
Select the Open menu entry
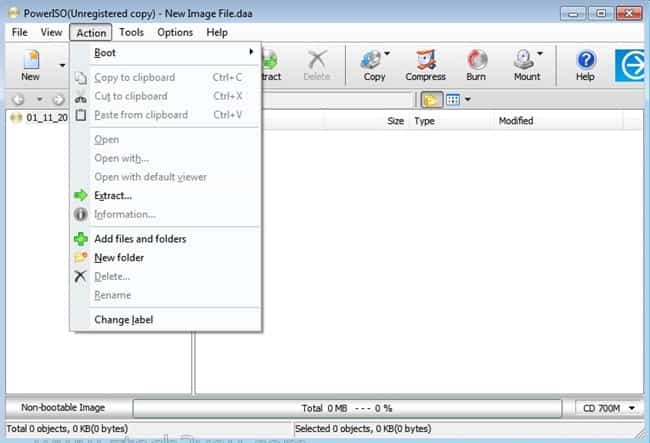click(166, 140)
